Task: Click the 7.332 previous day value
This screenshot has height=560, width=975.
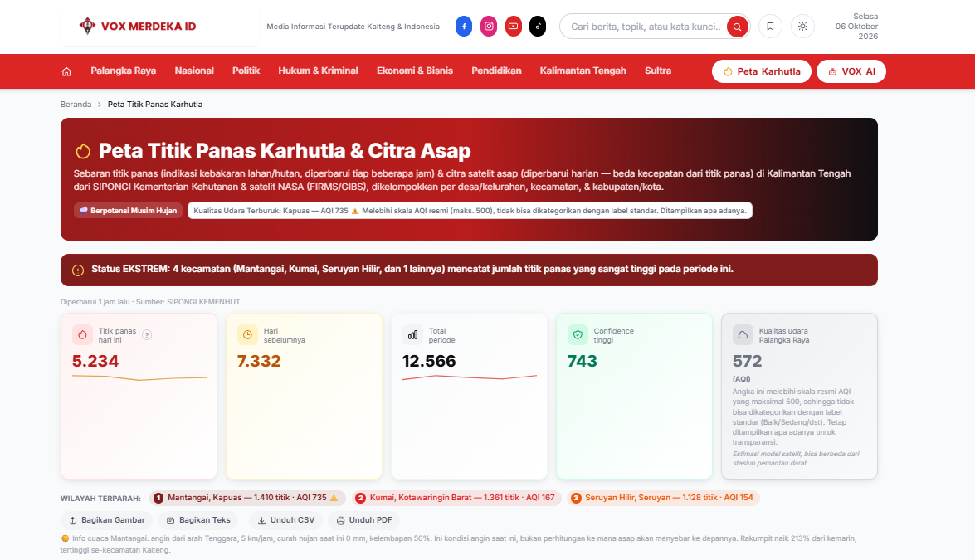Action: [259, 361]
